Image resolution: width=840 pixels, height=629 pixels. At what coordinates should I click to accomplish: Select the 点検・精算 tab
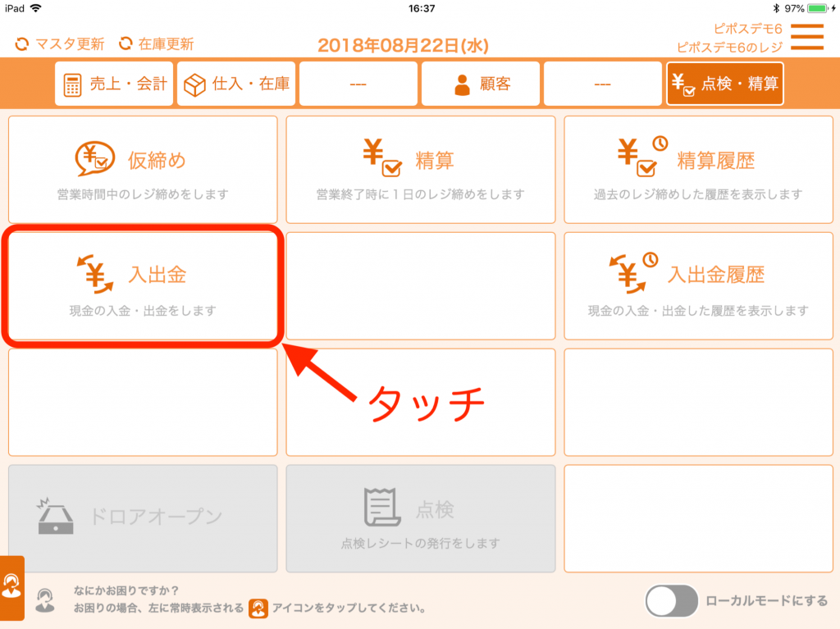pos(725,84)
